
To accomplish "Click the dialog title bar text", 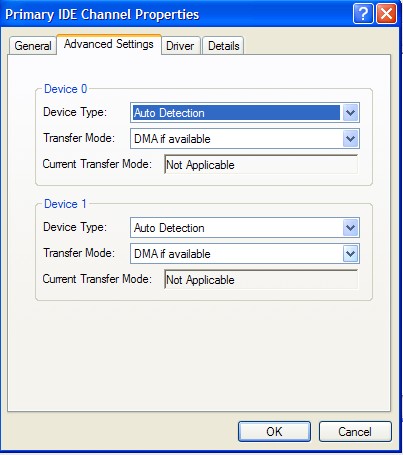I will tap(102, 15).
